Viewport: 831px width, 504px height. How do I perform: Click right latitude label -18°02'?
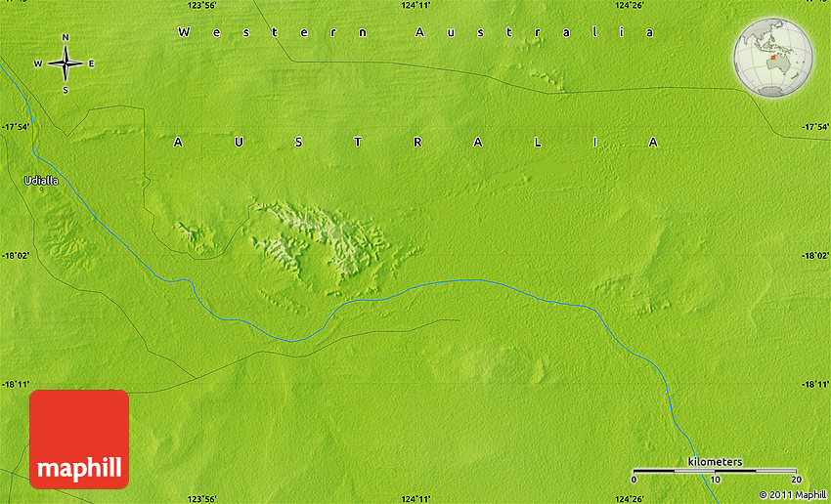(x=815, y=256)
